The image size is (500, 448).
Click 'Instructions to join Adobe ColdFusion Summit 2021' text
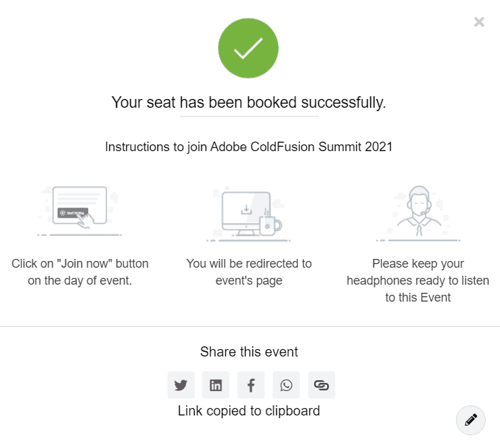tap(249, 147)
